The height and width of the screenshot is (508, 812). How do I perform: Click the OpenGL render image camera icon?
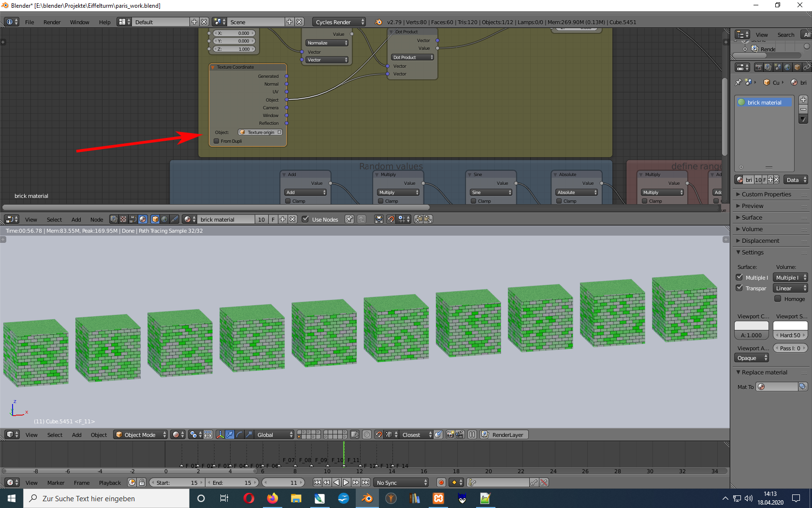point(450,434)
